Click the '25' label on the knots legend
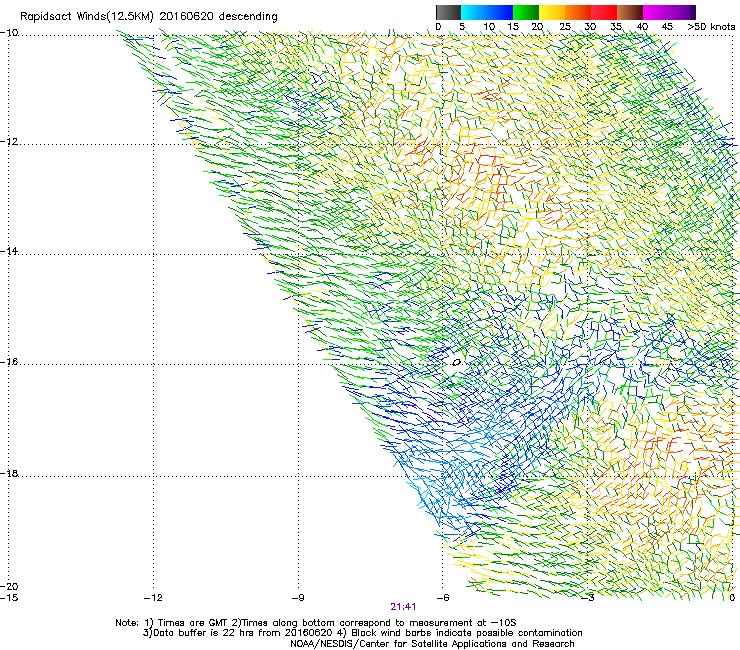 565,27
